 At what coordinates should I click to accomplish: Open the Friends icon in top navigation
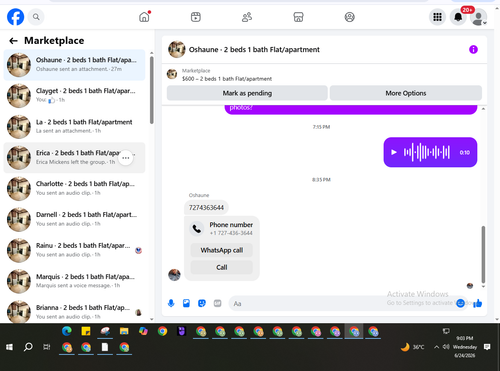[x=247, y=17]
